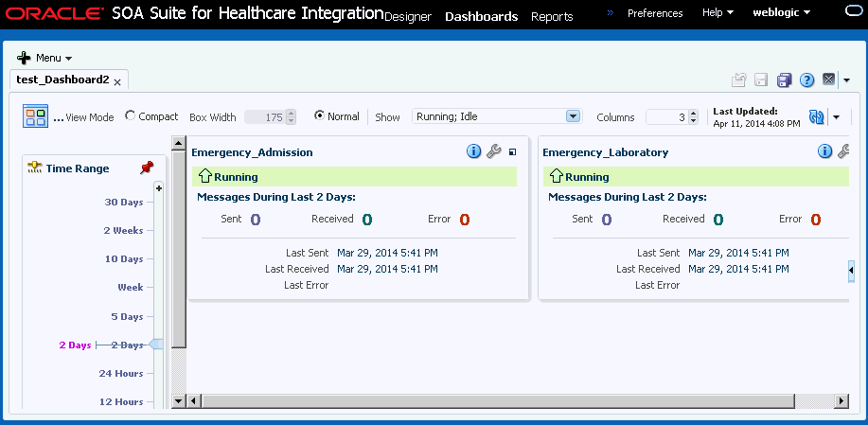Click the Emergency_Admission Running status arrow icon
This screenshot has height=425, width=868.
[x=204, y=176]
